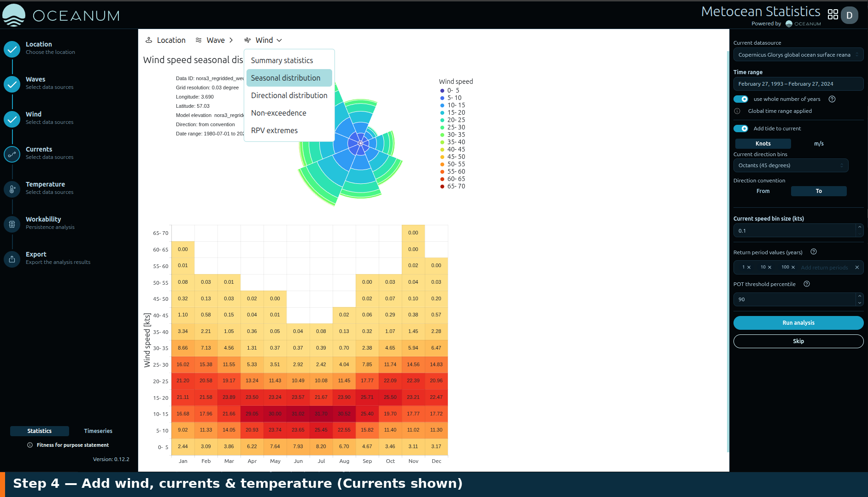Expand the Wave menu chevron

(231, 40)
